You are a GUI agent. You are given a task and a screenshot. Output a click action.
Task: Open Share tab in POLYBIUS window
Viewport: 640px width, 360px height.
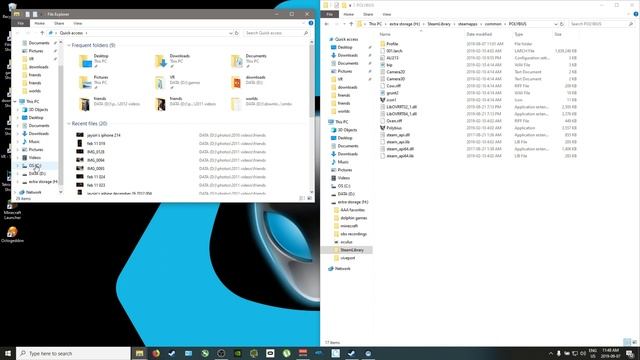click(368, 14)
